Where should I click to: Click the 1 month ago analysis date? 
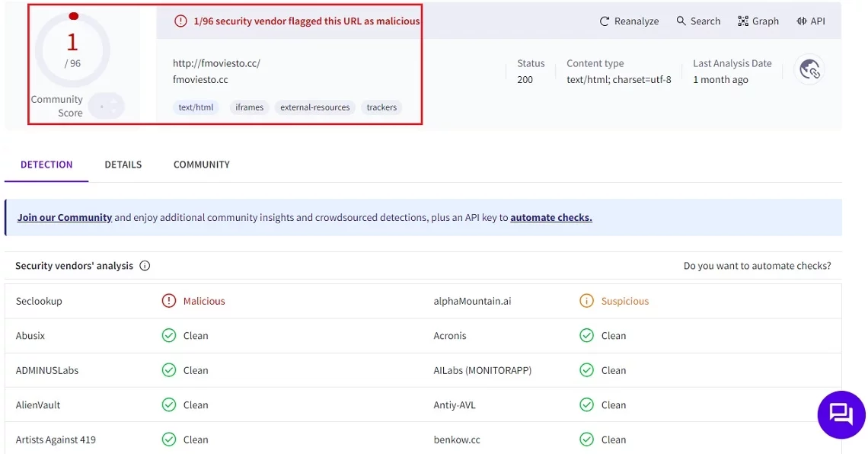[x=720, y=80]
